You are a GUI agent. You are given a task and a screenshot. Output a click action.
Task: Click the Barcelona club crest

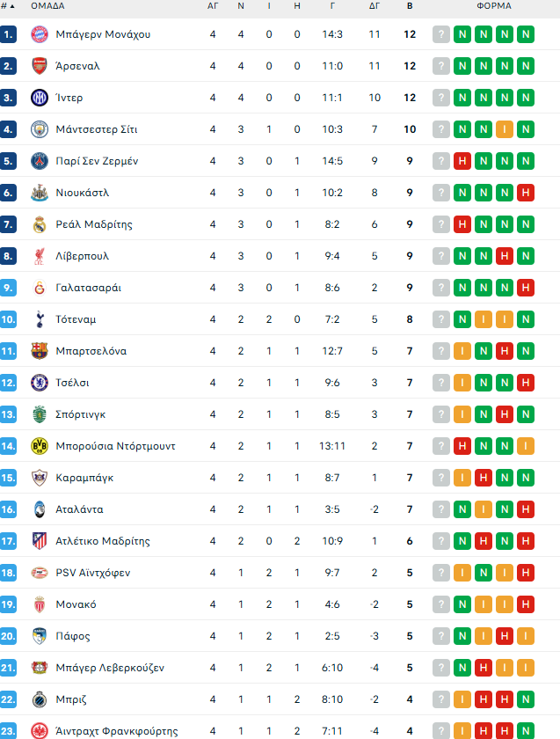coord(39,351)
